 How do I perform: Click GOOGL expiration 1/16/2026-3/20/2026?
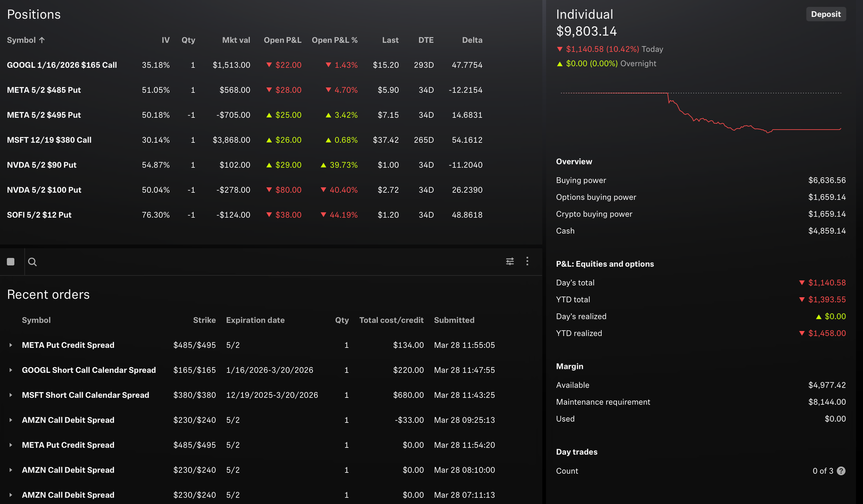(x=270, y=370)
